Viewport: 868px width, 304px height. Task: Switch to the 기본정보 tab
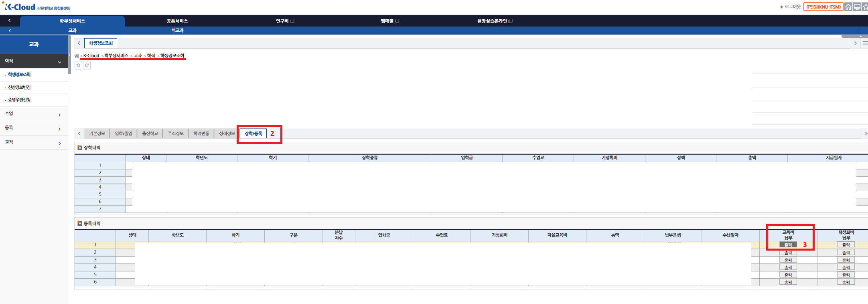click(97, 133)
